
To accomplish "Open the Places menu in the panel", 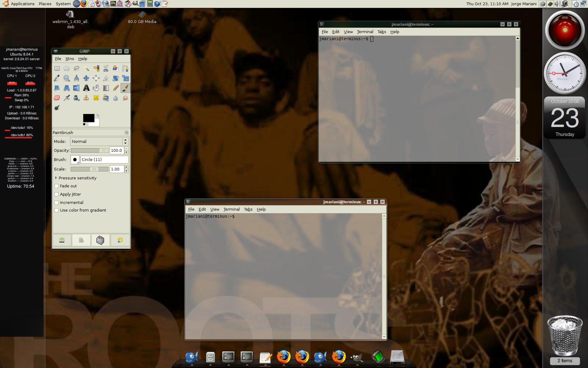I will [x=45, y=4].
